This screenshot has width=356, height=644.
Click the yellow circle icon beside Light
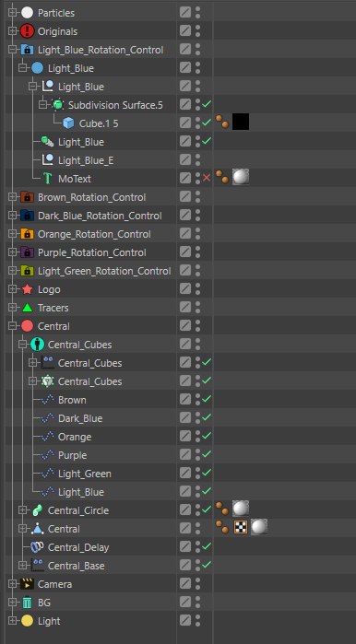pyautogui.click(x=27, y=621)
